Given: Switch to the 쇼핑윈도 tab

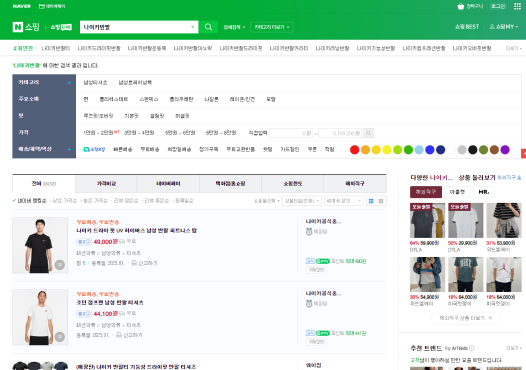Looking at the screenshot, I should tap(293, 183).
